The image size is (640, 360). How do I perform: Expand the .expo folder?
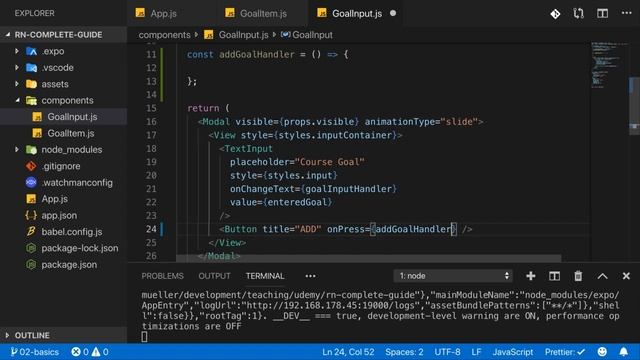[x=17, y=51]
